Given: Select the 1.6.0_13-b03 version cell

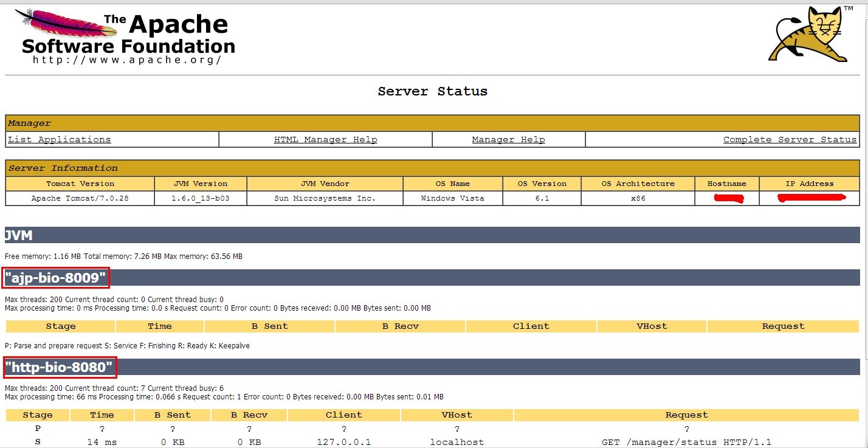Looking at the screenshot, I should click(201, 198).
